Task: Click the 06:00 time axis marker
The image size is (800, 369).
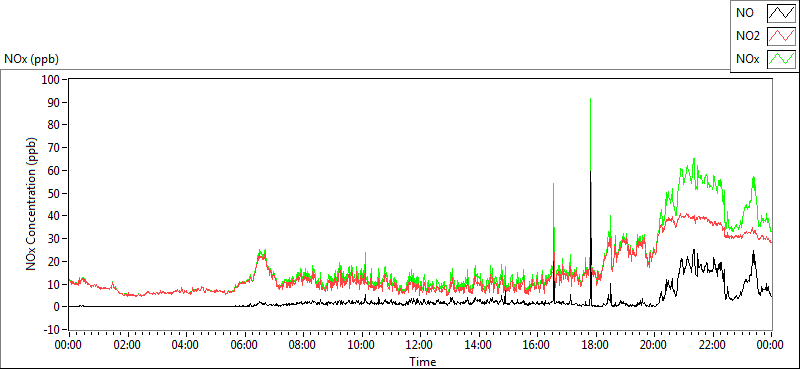Action: click(244, 345)
